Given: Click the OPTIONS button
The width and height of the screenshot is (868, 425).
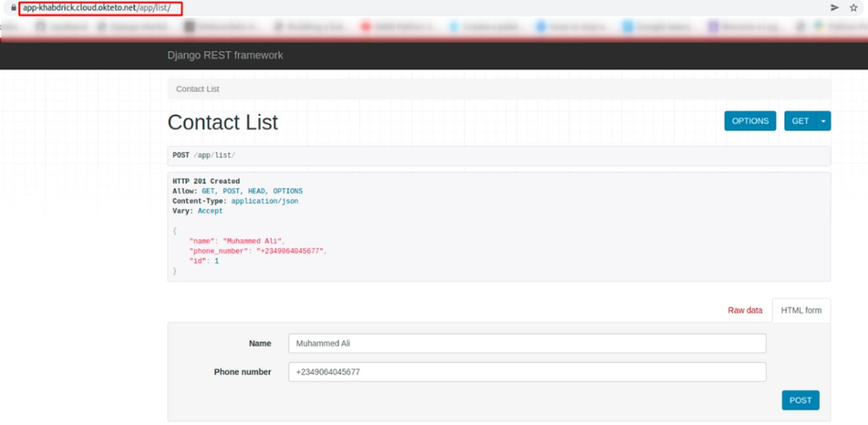Looking at the screenshot, I should pyautogui.click(x=750, y=120).
